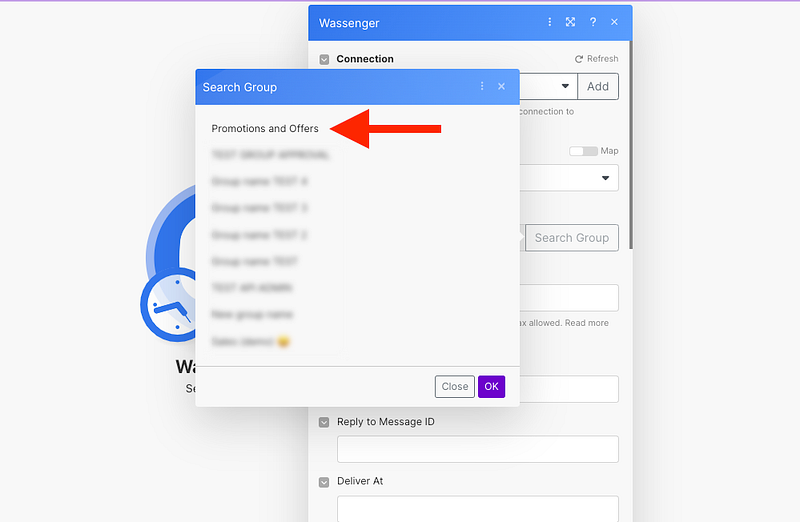The height and width of the screenshot is (522, 800).
Task: Click the Reply to Message ID input field
Action: [477, 449]
